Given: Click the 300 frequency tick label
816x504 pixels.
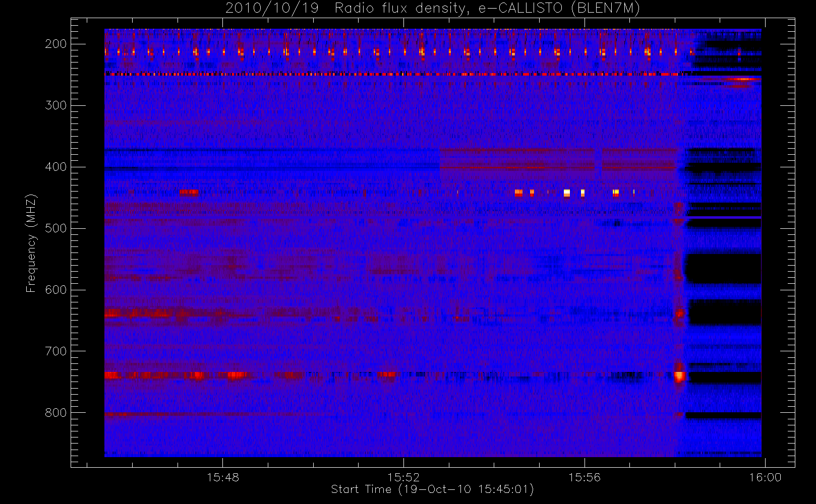Looking at the screenshot, I should [x=56, y=105].
